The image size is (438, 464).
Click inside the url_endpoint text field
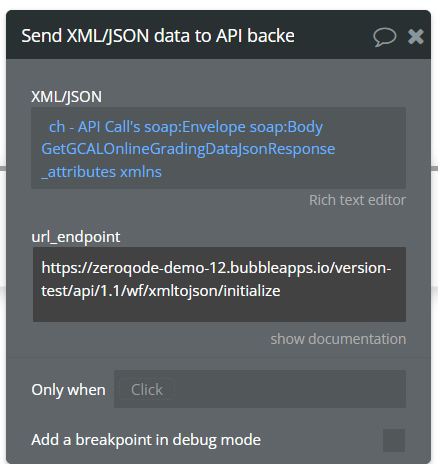click(x=219, y=284)
